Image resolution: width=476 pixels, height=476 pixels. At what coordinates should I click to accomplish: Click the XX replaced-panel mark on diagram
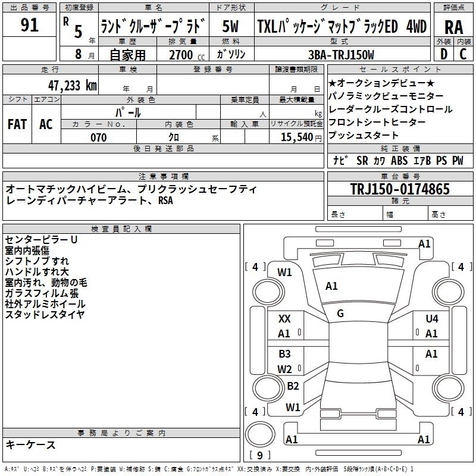tap(284, 319)
